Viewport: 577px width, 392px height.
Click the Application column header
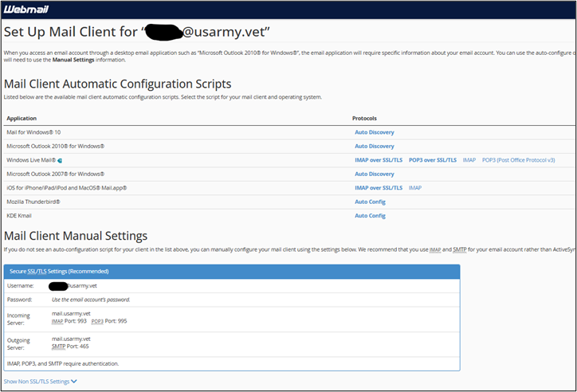pyautogui.click(x=22, y=118)
